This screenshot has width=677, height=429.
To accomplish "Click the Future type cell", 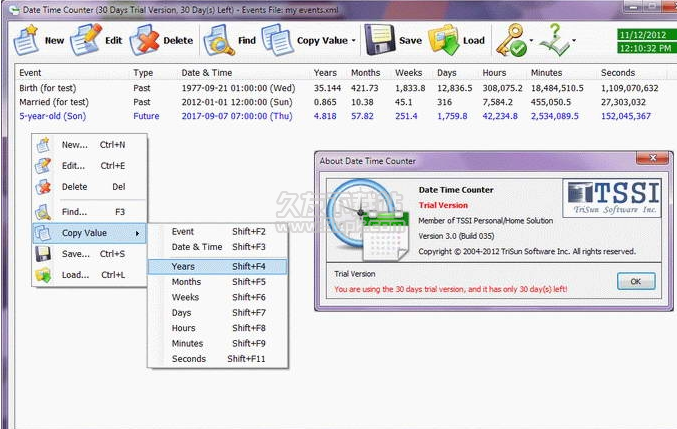I will [146, 116].
